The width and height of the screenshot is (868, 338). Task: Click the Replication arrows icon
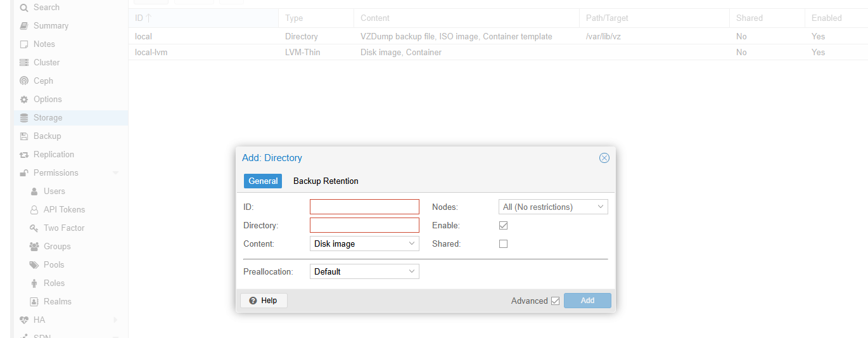click(x=24, y=155)
